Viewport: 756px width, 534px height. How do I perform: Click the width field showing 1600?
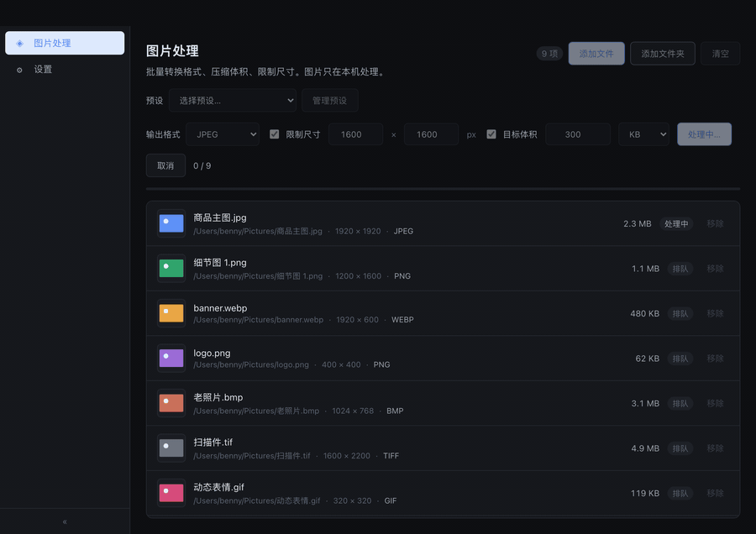click(x=356, y=134)
